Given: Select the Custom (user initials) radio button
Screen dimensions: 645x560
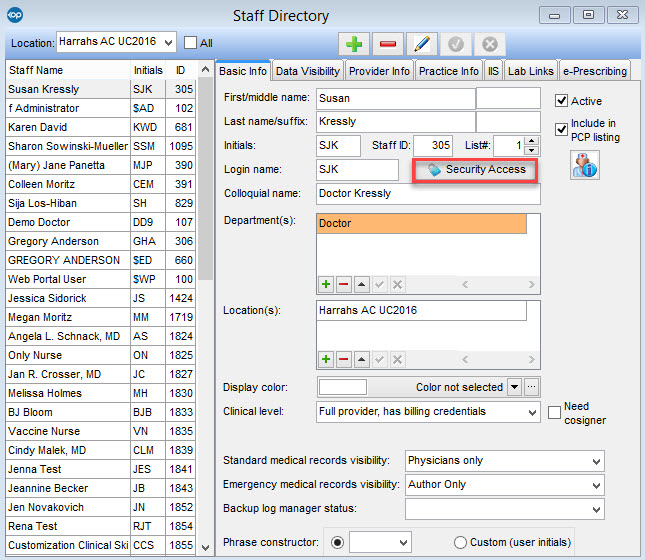Looking at the screenshot, I should tap(460, 542).
